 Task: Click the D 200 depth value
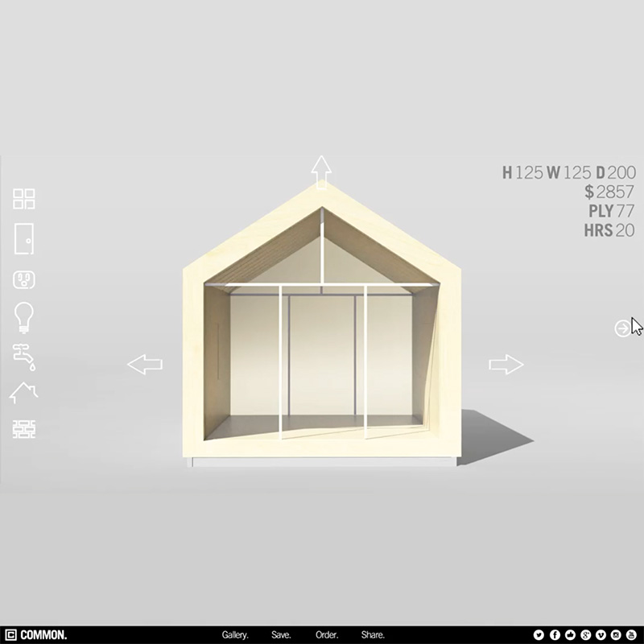(x=616, y=172)
